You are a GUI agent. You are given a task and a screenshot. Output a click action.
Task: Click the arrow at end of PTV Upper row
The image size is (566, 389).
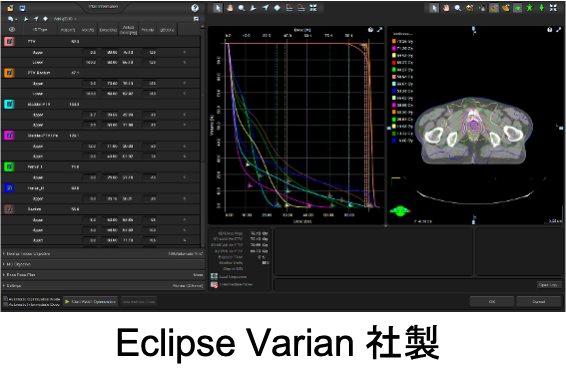tap(184, 52)
